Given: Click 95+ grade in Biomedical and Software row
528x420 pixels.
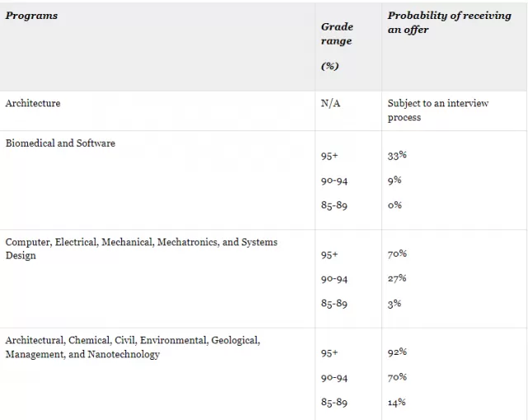Looking at the screenshot, I should pyautogui.click(x=329, y=156).
